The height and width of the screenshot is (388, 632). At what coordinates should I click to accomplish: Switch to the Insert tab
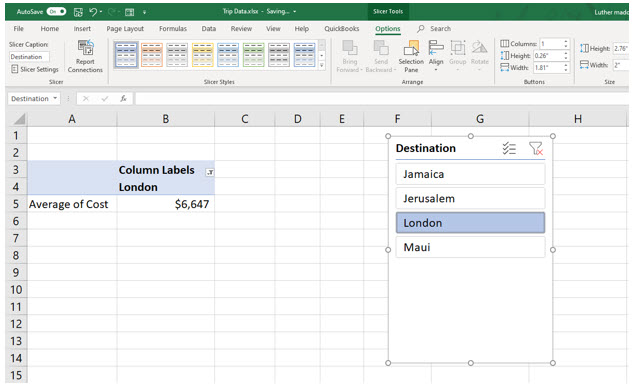(82, 29)
